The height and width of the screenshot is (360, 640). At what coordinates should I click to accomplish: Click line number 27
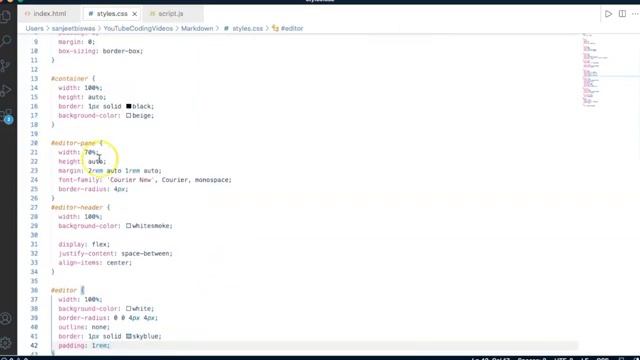coord(34,207)
